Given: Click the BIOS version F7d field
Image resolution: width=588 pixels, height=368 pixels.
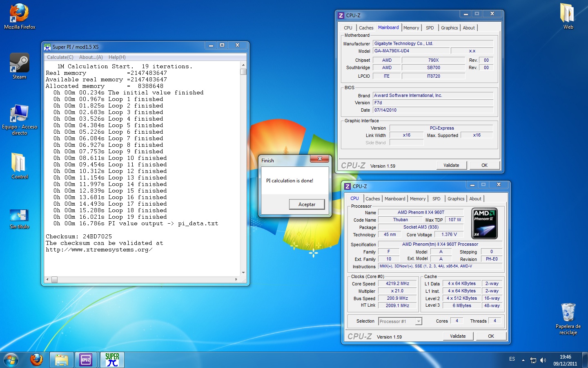Looking at the screenshot, I should pyautogui.click(x=433, y=103).
